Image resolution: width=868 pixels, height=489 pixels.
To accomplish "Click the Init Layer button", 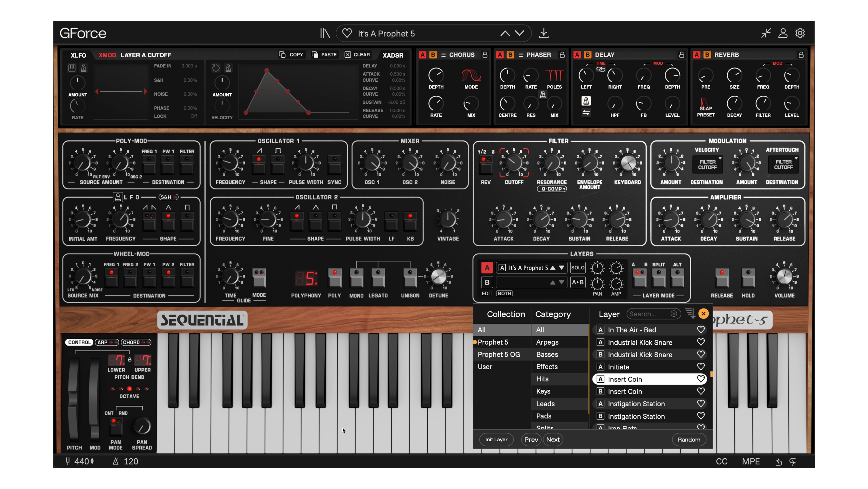I will 496,439.
